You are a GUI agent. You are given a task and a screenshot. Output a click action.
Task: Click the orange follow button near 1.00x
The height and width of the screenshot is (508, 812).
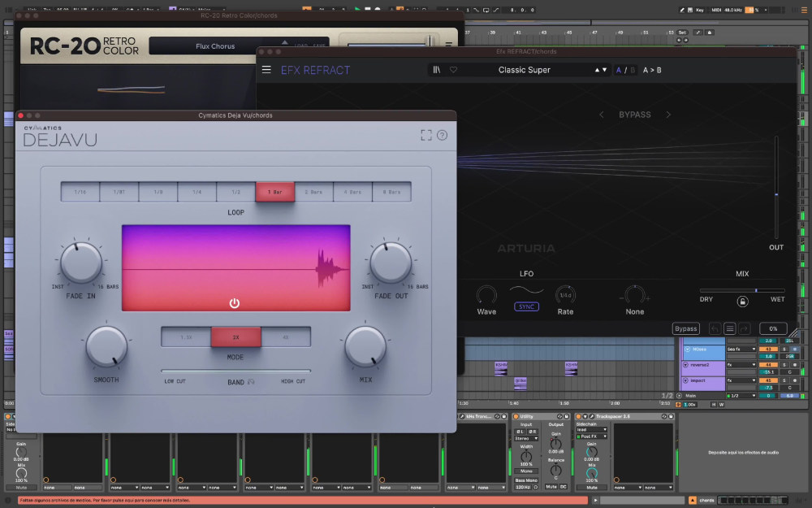point(678,404)
